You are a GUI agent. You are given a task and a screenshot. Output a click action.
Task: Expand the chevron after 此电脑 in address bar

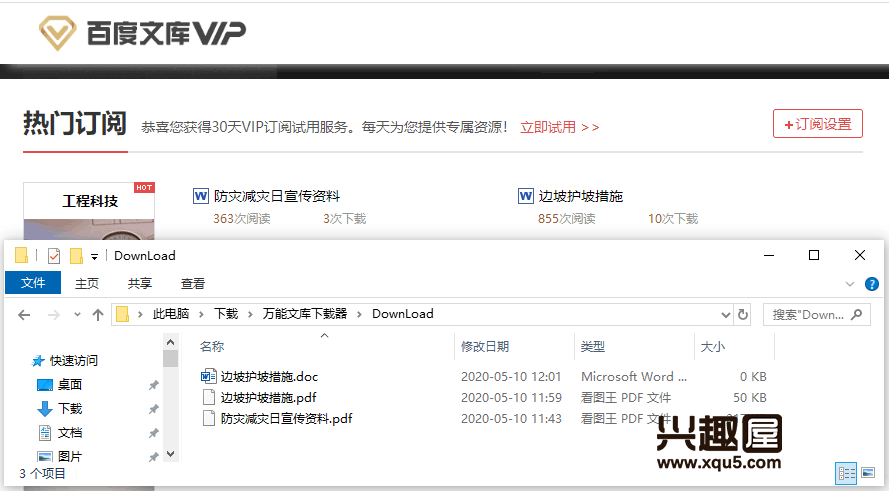coord(201,314)
